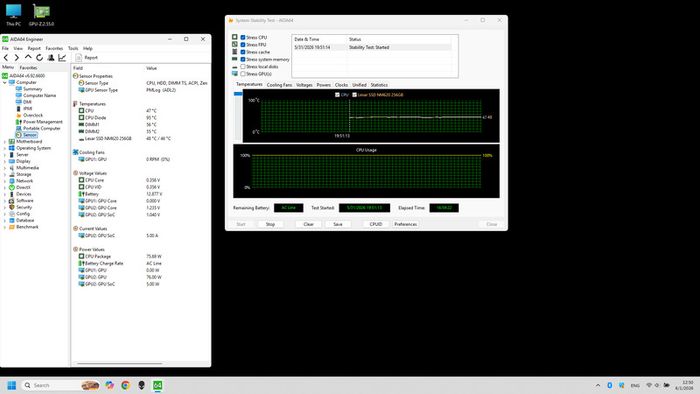
Task: Select Power Management in the tree
Action: tap(43, 122)
